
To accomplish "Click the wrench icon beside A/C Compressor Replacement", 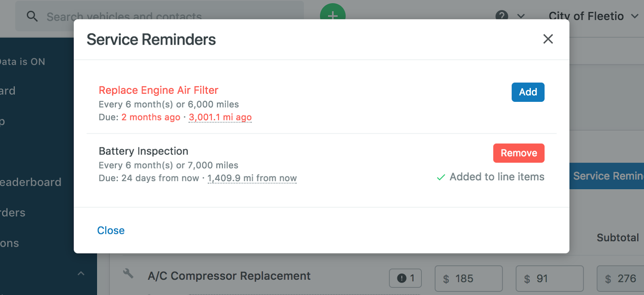I will point(128,274).
